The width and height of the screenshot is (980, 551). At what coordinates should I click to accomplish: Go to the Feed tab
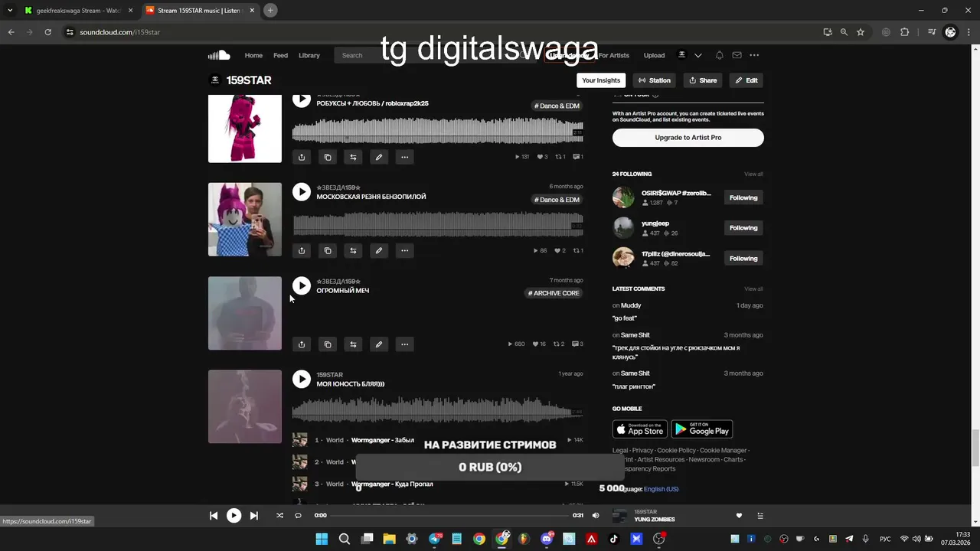click(281, 55)
